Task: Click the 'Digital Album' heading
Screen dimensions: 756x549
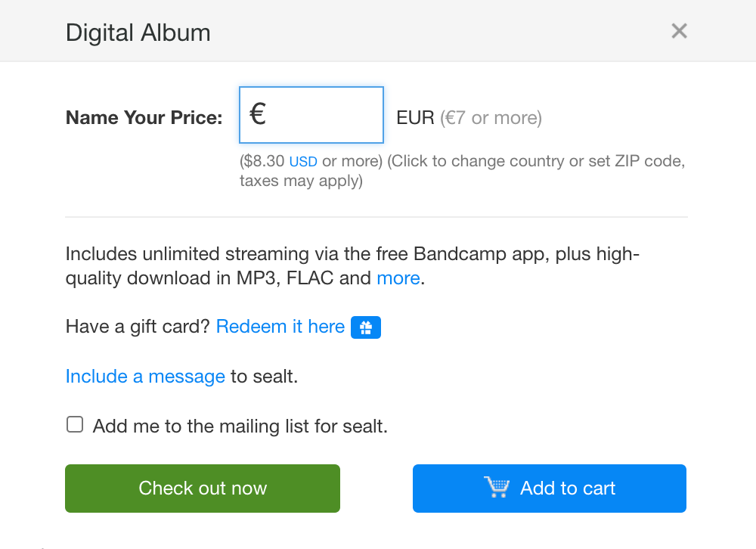Action: (138, 33)
